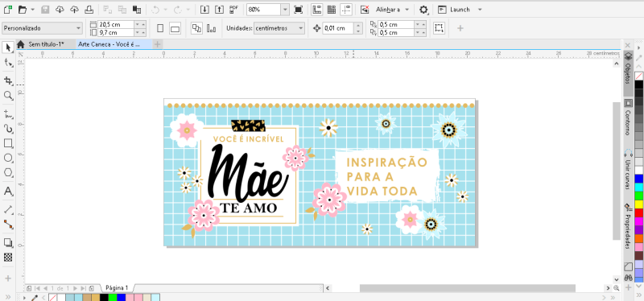Toggle the treat as filled icon

[439, 28]
